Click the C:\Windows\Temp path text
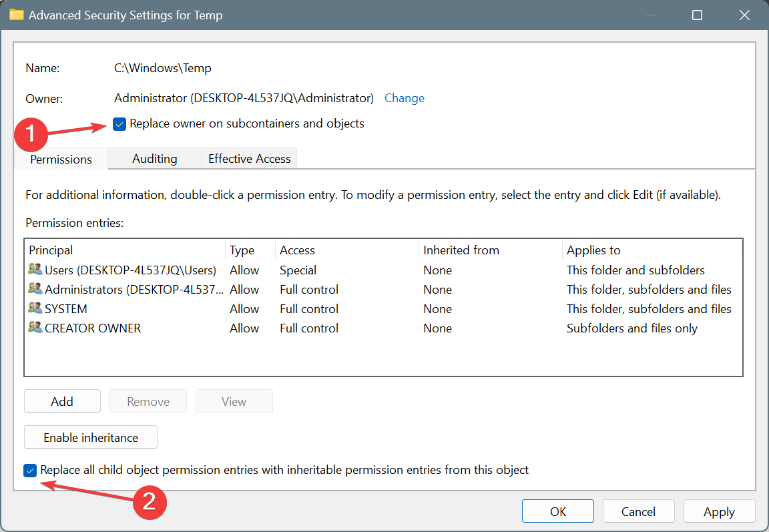Image resolution: width=769 pixels, height=532 pixels. click(x=163, y=67)
